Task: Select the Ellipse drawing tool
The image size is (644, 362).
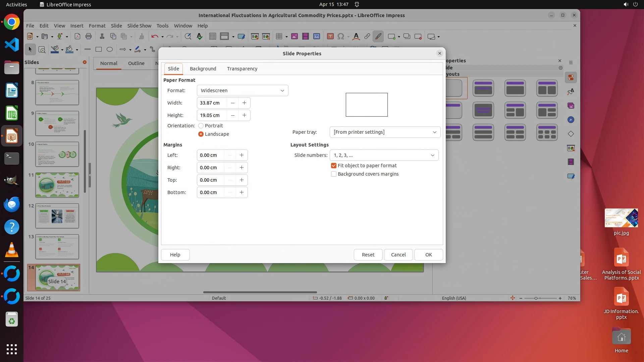Action: pyautogui.click(x=110, y=50)
